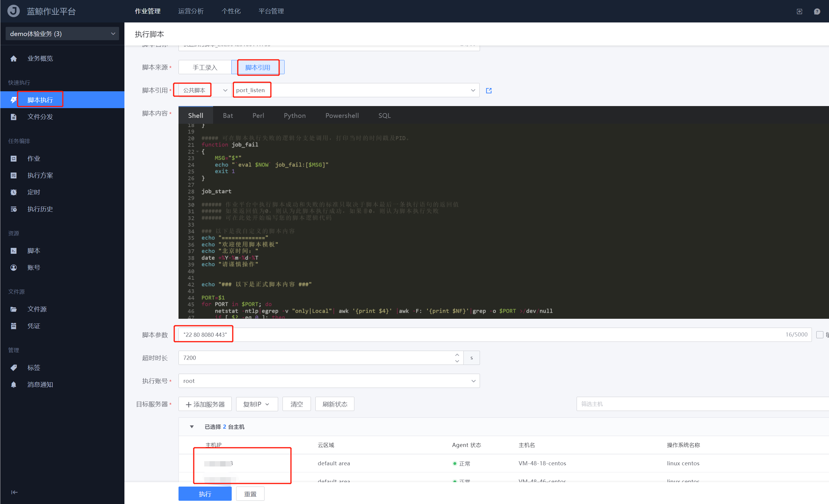Select the SQL script tab

tap(385, 115)
